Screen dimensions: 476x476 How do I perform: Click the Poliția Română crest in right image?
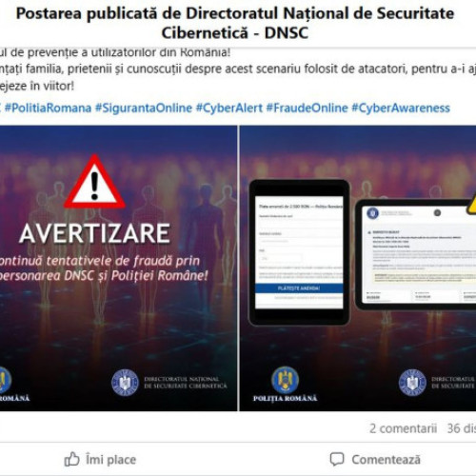pyautogui.click(x=285, y=380)
